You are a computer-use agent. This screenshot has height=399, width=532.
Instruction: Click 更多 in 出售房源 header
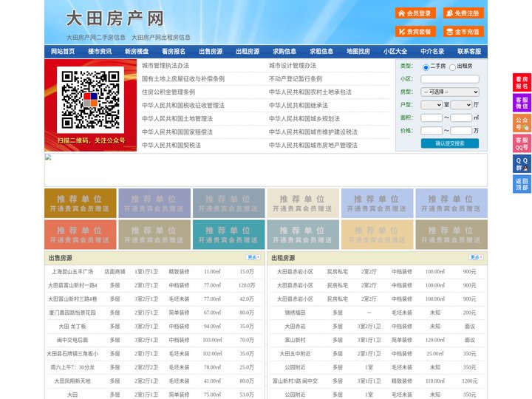pos(253,258)
